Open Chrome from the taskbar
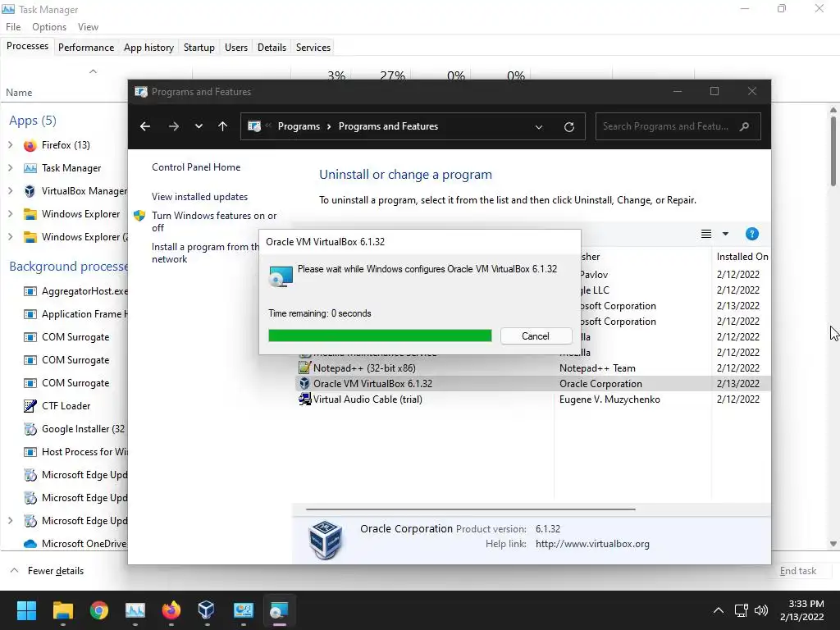This screenshot has height=630, width=840. 99,610
